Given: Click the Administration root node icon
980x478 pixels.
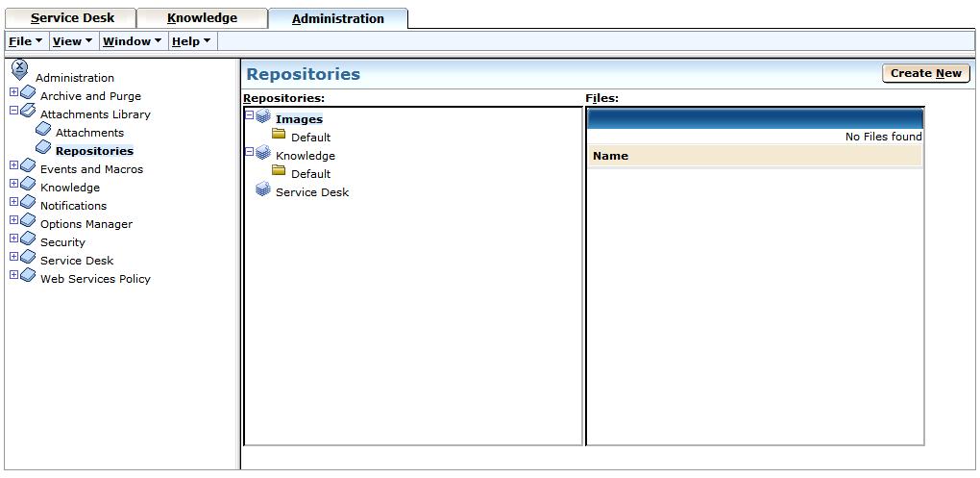Looking at the screenshot, I should [19, 70].
